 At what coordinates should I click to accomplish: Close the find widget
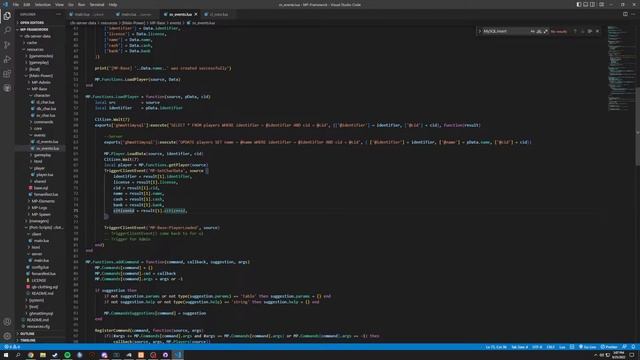point(598,31)
